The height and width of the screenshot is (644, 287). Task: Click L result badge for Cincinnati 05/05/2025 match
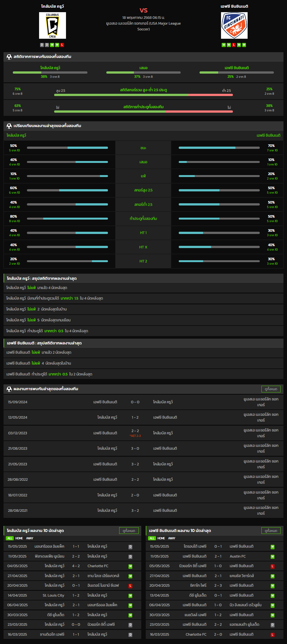point(273,567)
